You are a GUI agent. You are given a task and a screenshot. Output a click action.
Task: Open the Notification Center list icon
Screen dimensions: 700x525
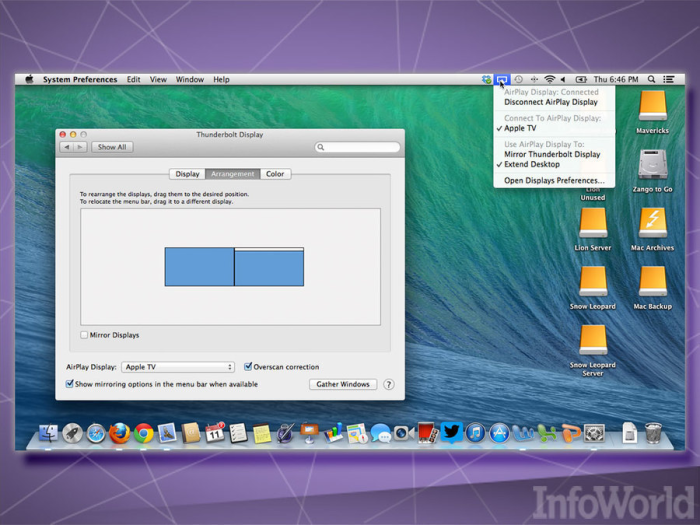668,79
